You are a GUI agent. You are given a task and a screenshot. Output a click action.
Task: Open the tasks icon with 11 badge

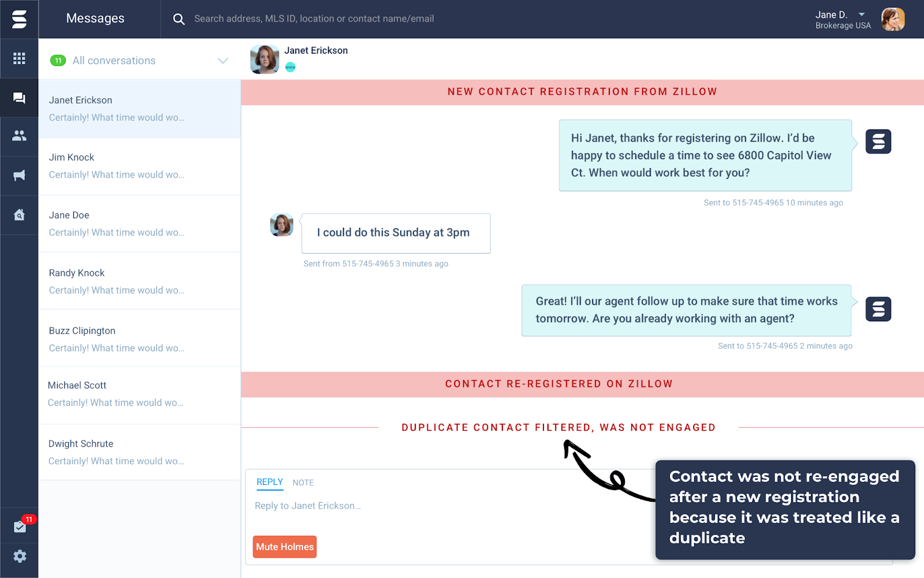click(20, 527)
